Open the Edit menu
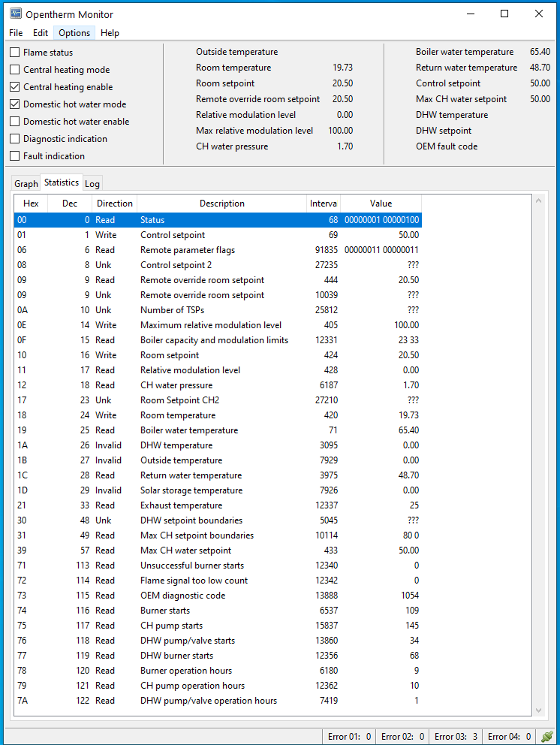Screen dimensions: 560x745 coord(41,33)
